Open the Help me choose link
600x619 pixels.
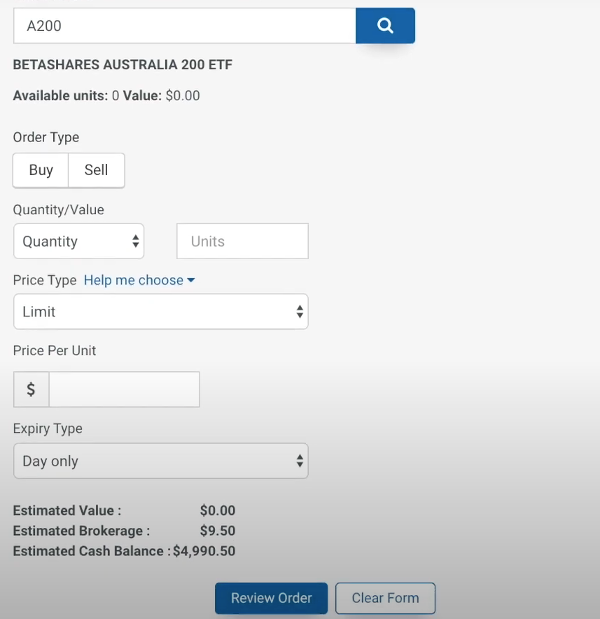click(x=134, y=280)
